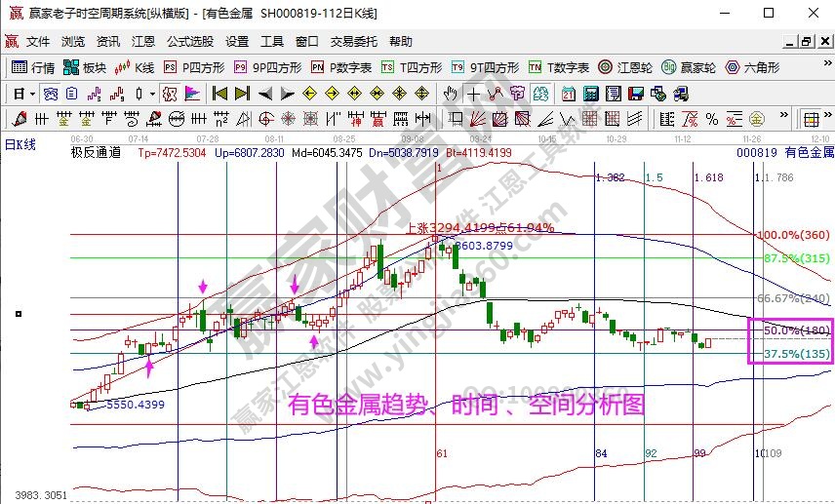Select the percent sign drawing tool
Viewport: 835px width, 504px height.
point(712,119)
